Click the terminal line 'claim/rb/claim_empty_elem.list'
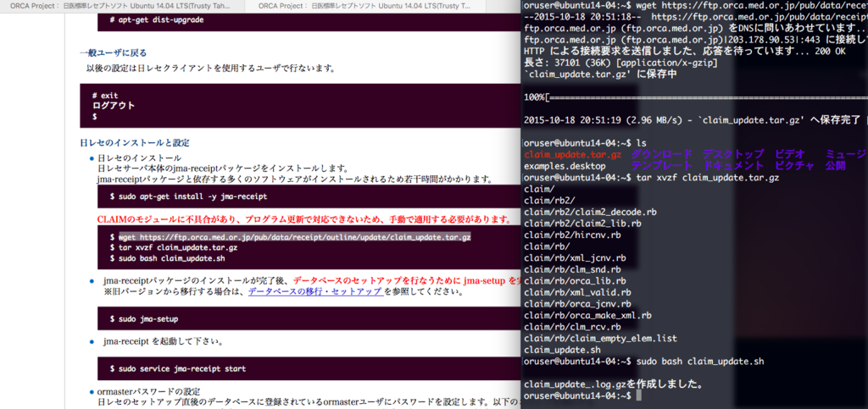 pos(600,338)
